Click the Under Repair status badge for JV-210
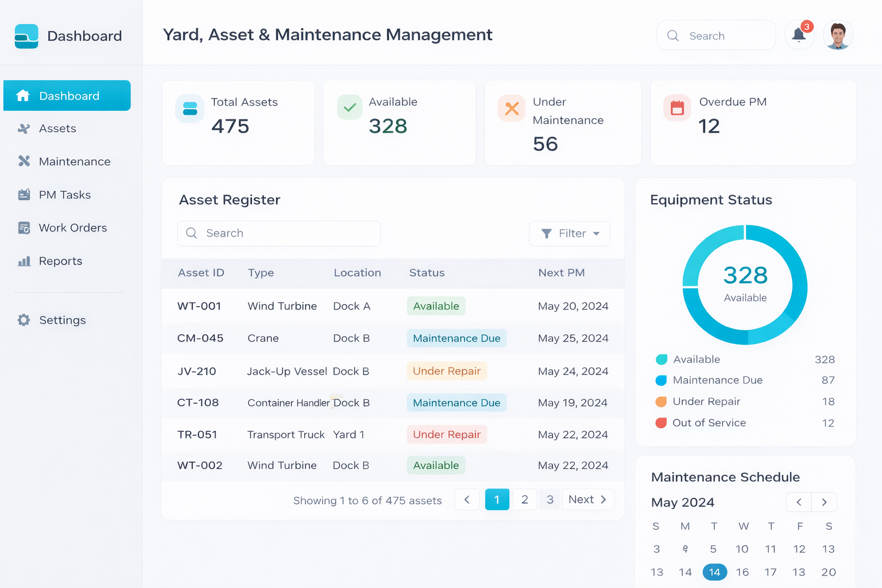The image size is (882, 588). [x=447, y=371]
